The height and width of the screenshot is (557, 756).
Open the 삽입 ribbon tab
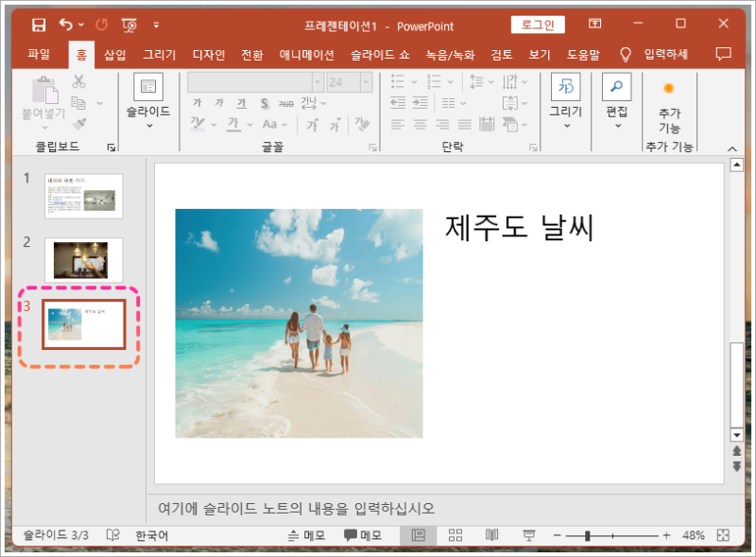(115, 55)
